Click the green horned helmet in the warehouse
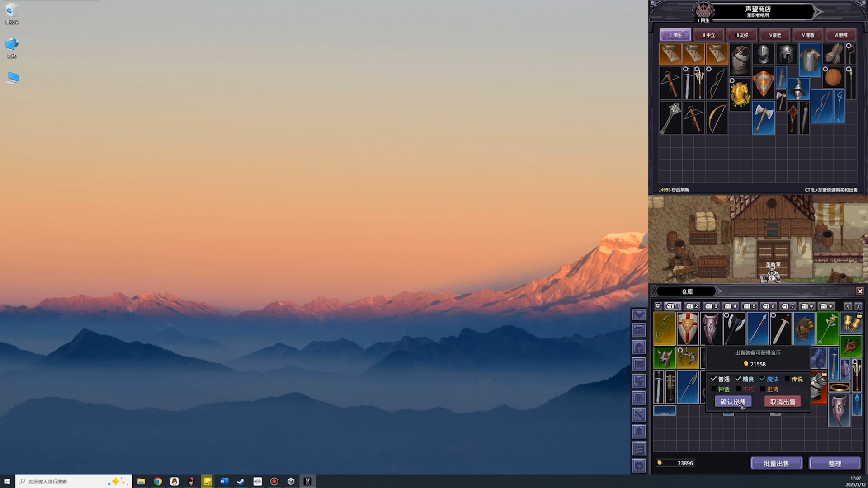This screenshot has width=868, height=488. (664, 359)
